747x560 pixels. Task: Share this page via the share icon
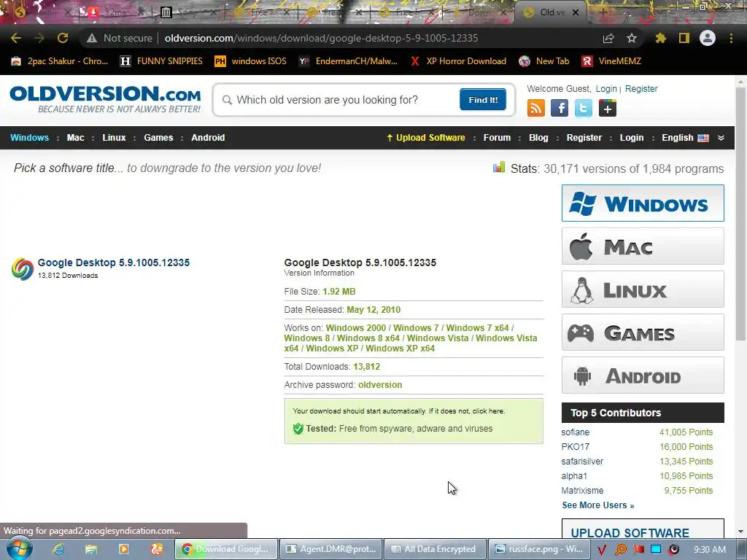coord(608,38)
